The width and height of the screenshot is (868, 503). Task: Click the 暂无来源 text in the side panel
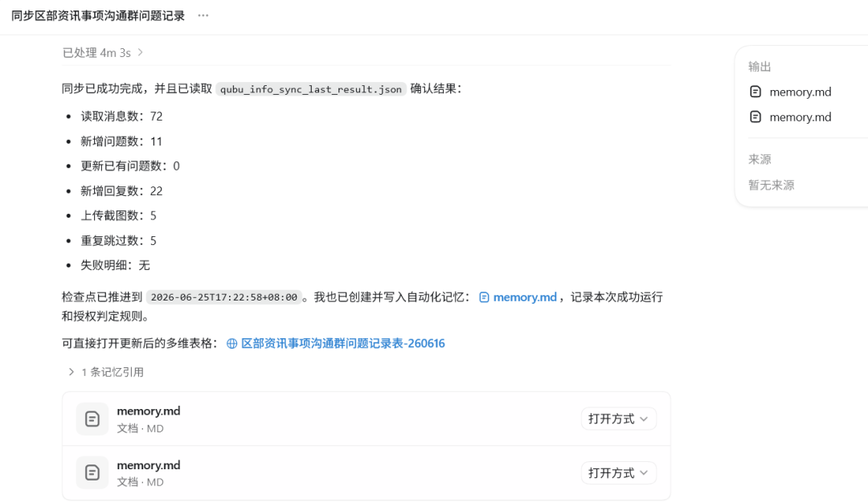[x=771, y=185]
